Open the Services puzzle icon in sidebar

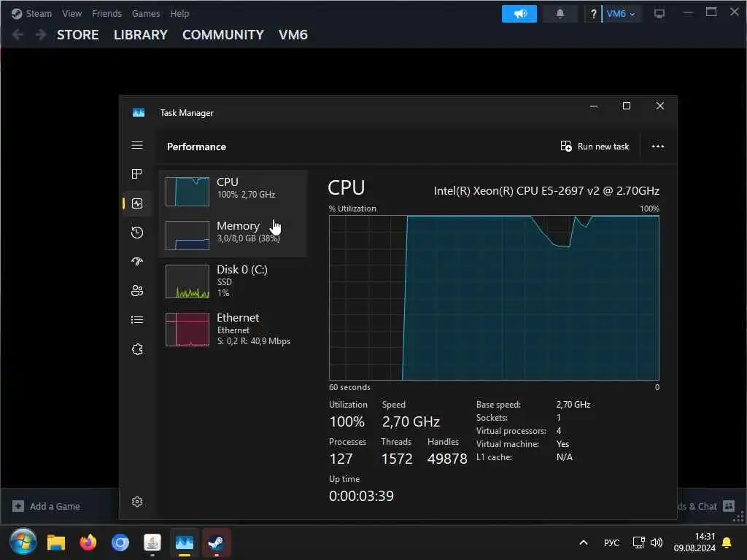point(137,349)
